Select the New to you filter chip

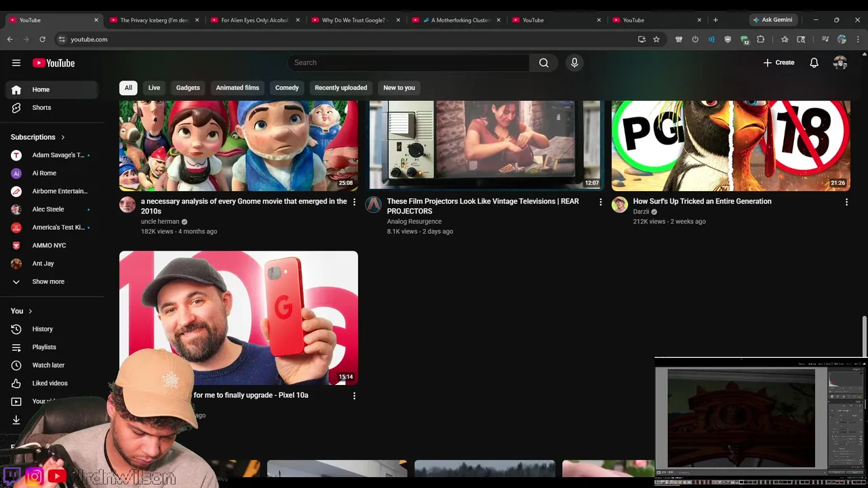coord(399,87)
